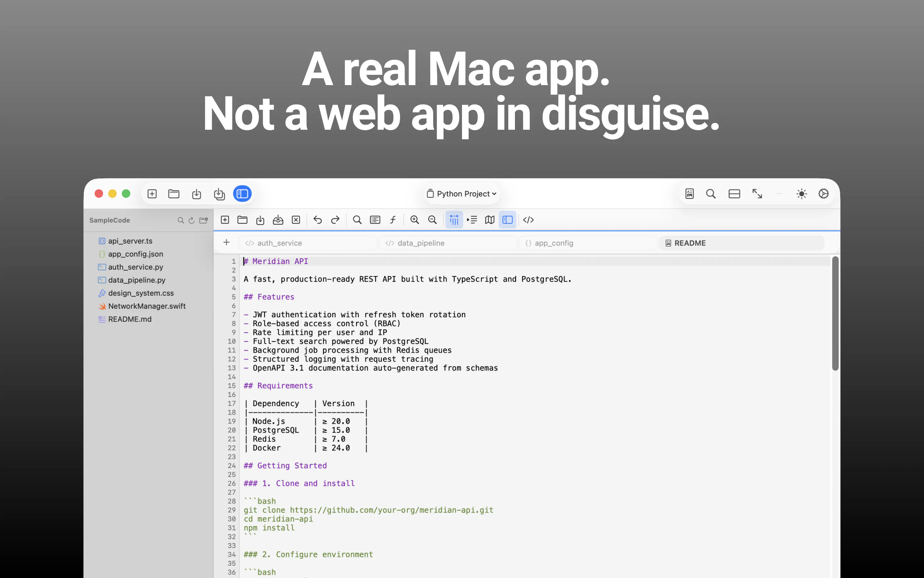Open the Python Project dropdown
Image resolution: width=924 pixels, height=578 pixels.
[x=462, y=194]
